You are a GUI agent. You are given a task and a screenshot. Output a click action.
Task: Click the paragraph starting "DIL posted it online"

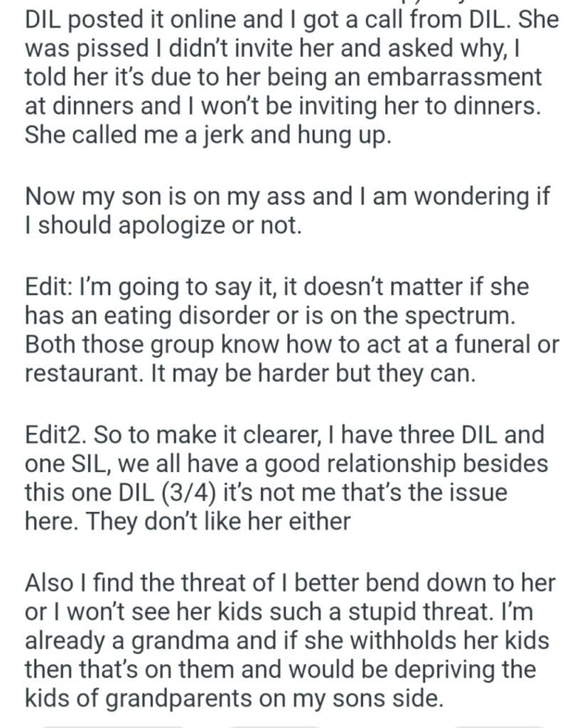coord(284,76)
